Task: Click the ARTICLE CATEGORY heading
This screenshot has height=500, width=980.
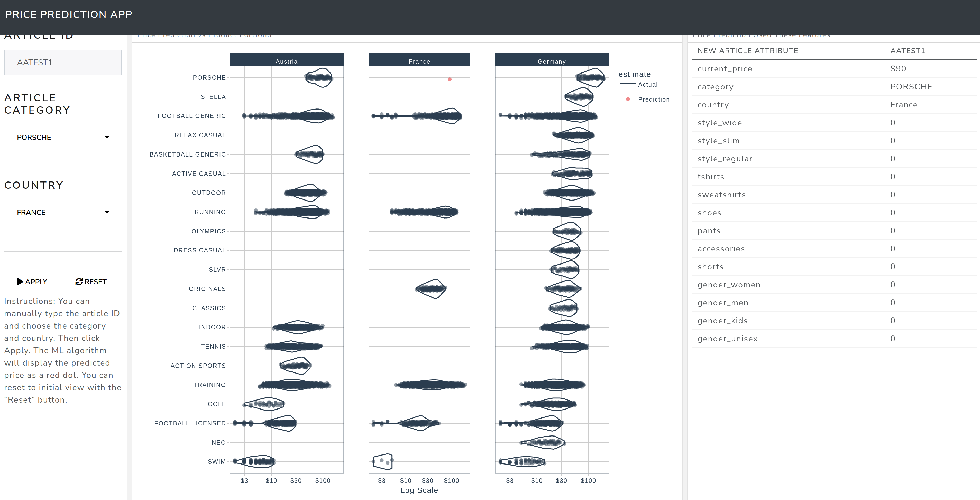Action: 37,104
